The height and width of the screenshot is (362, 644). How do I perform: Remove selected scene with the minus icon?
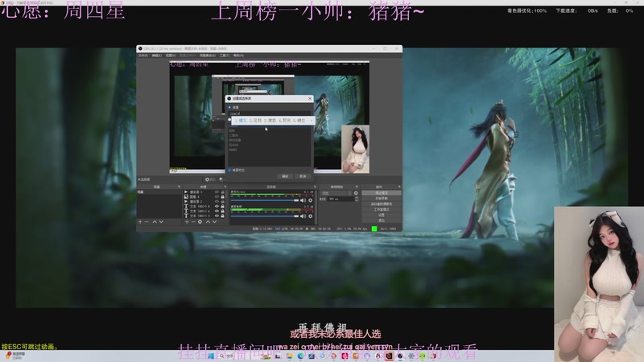point(147,222)
